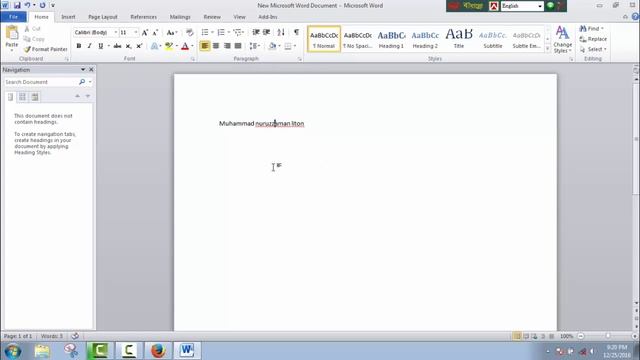Click Save in Quick Access Toolbar
This screenshot has width=640, height=360.
tap(17, 5)
